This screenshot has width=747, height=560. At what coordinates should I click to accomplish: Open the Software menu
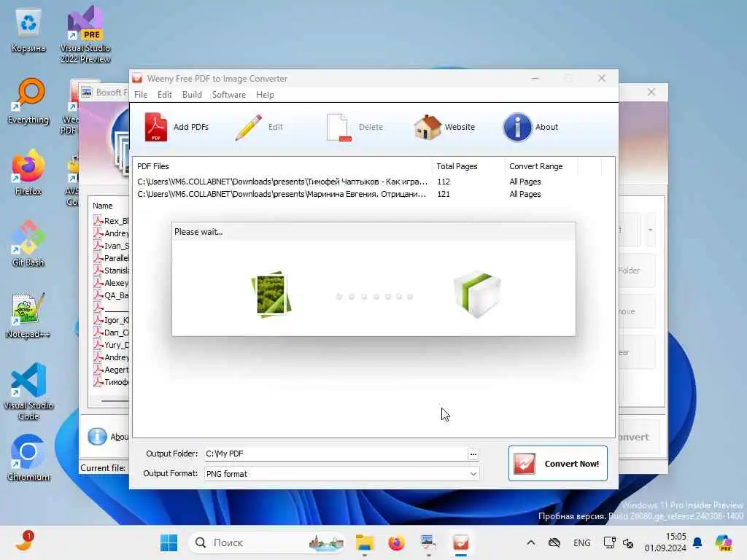[228, 95]
